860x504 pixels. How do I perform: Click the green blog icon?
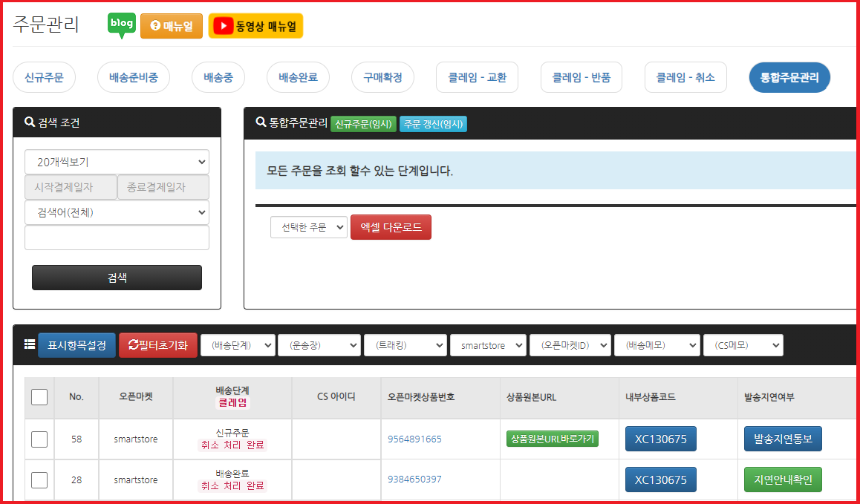(121, 24)
